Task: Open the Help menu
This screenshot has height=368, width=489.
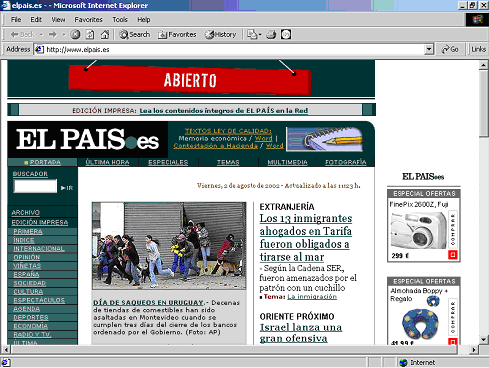Action: coord(144,20)
